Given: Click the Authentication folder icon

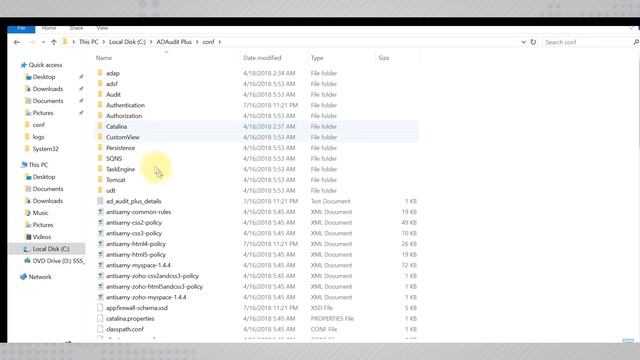Looking at the screenshot, I should click(100, 105).
